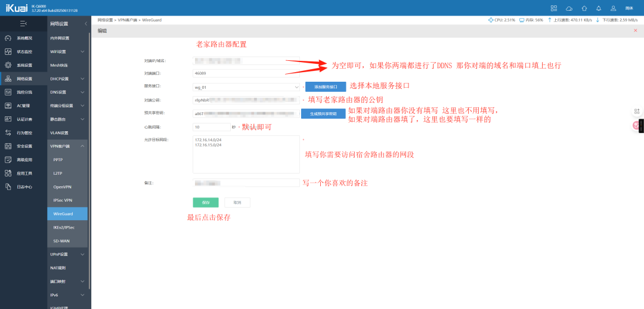Click the CPU usage indicator
644x309 pixels.
[x=501, y=20]
